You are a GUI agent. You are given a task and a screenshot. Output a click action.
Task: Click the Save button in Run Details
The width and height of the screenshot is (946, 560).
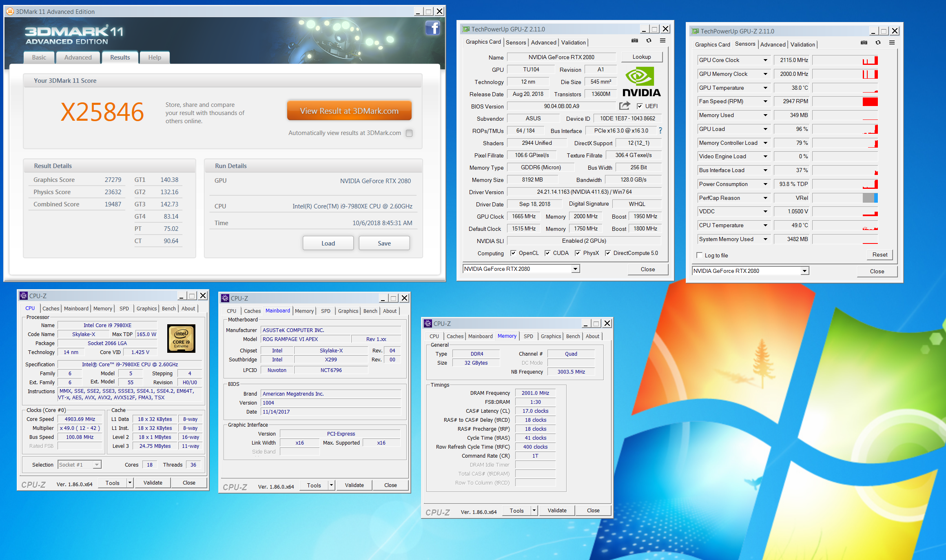(384, 243)
